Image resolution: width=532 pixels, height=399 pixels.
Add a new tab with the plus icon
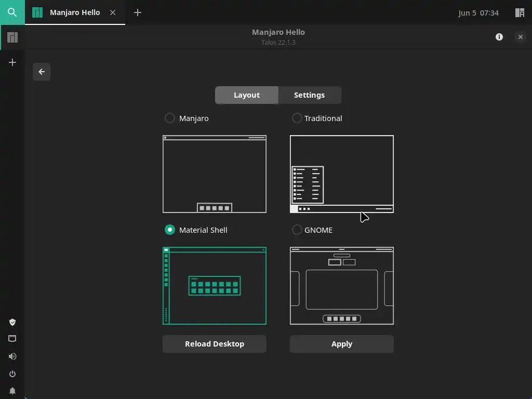[x=137, y=12]
